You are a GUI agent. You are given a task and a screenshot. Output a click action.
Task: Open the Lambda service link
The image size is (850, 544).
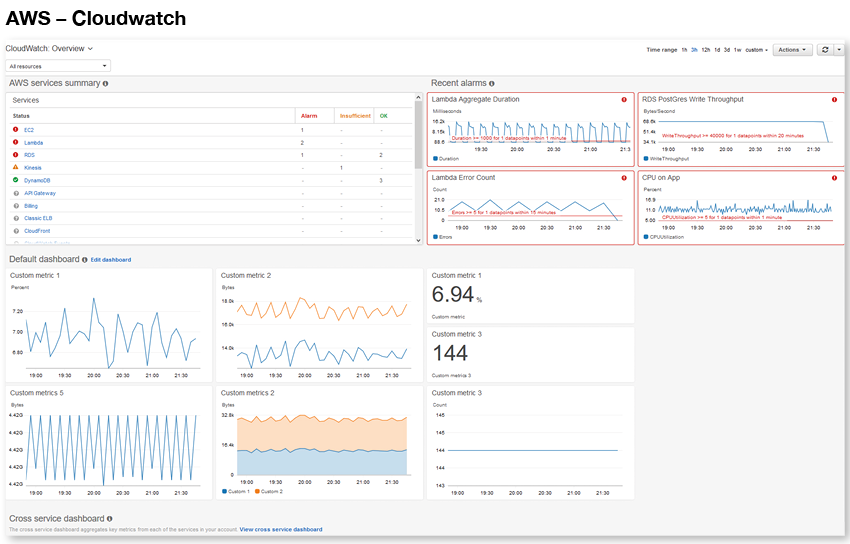(34, 143)
